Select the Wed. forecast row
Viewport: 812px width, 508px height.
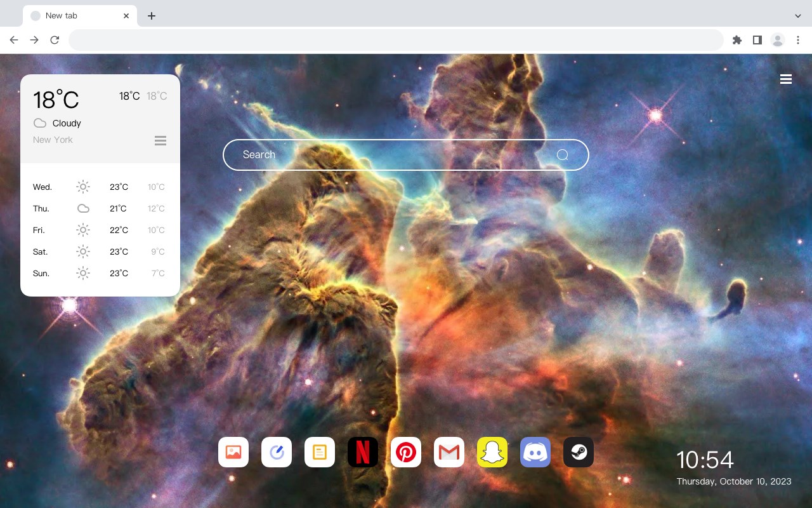pos(100,187)
